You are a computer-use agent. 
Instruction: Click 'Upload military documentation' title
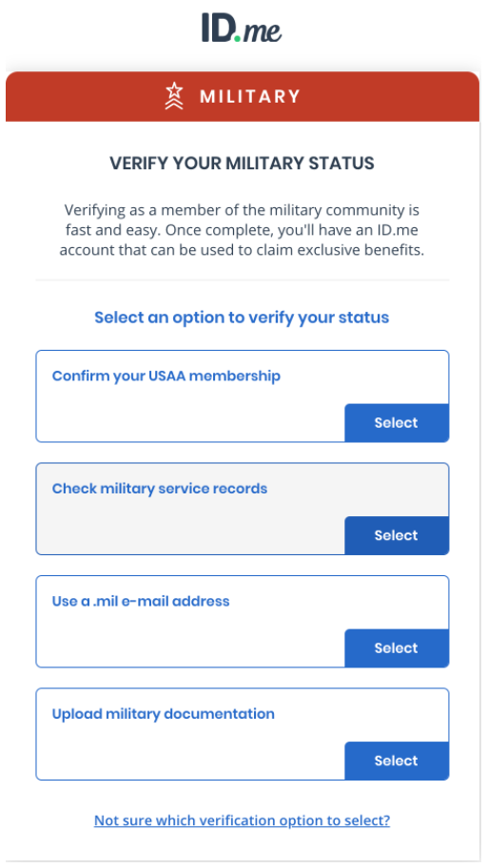coord(164,714)
